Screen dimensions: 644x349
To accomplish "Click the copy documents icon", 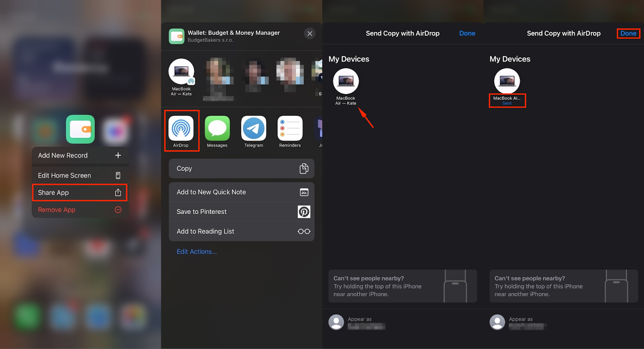I will pyautogui.click(x=304, y=168).
